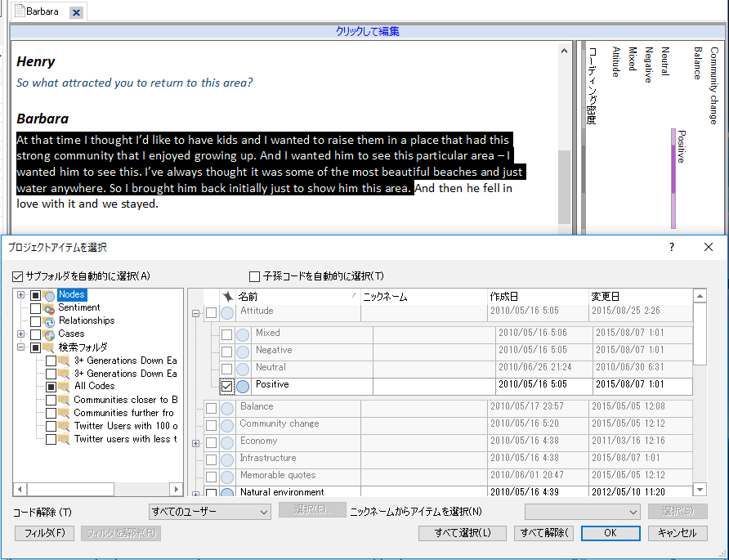729x560 pixels.
Task: Click the Nodes folder icon in tree
Action: (50, 295)
